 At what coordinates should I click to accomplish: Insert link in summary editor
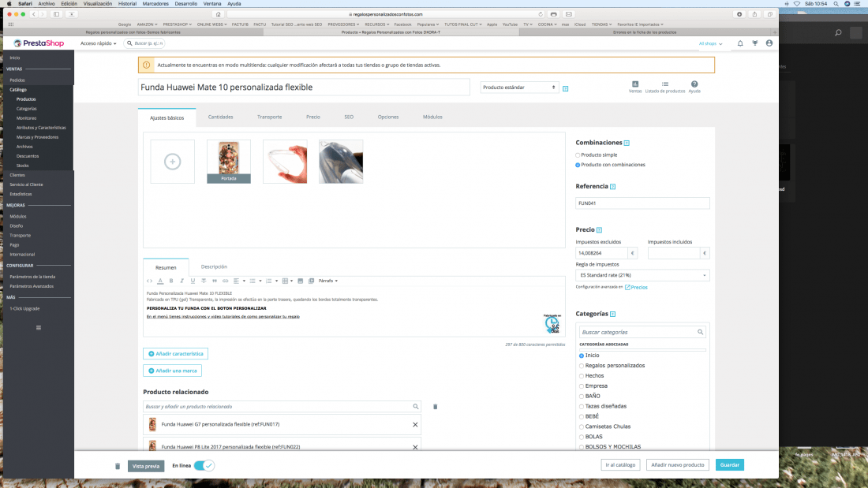(x=226, y=281)
